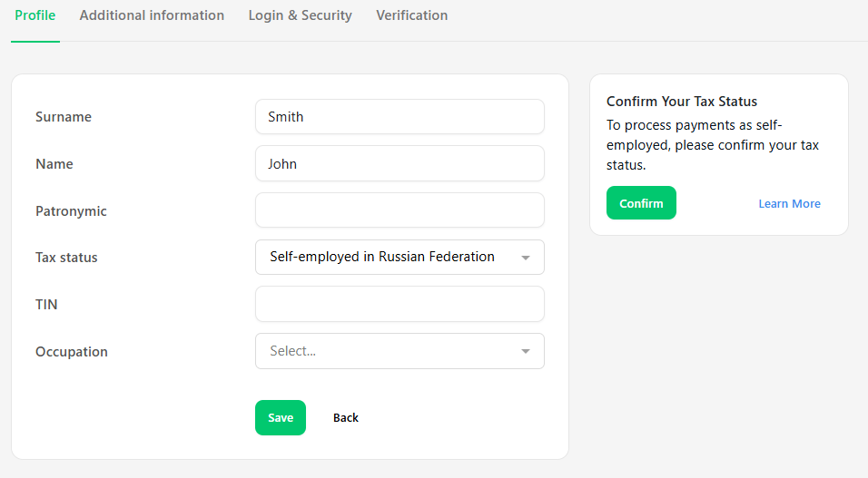
Task: Focus the Surname field containing Smith
Action: point(399,117)
